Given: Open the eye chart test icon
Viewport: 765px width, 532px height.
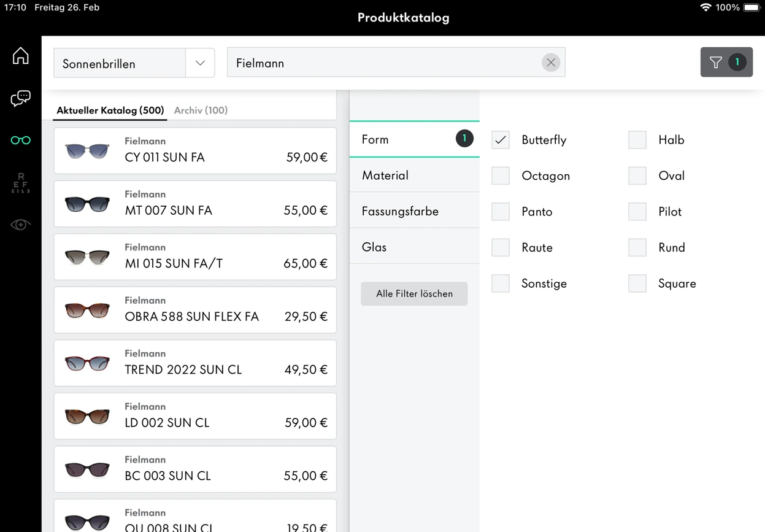Looking at the screenshot, I should point(20,183).
